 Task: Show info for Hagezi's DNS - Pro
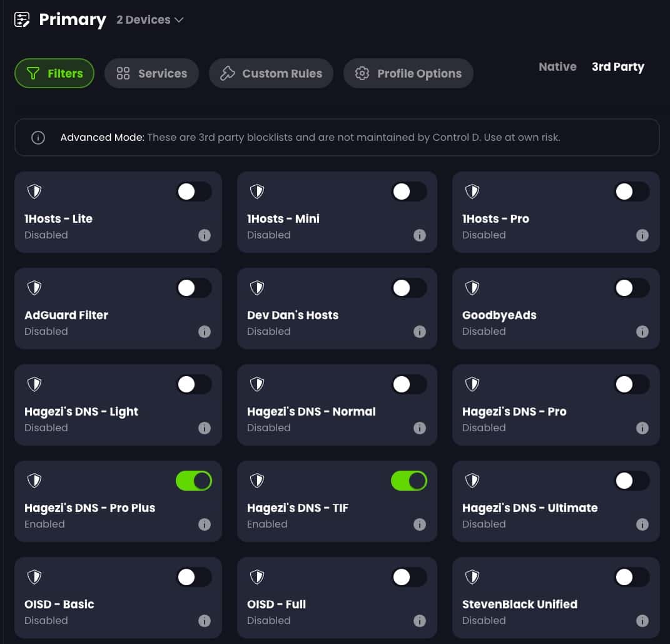[642, 427]
